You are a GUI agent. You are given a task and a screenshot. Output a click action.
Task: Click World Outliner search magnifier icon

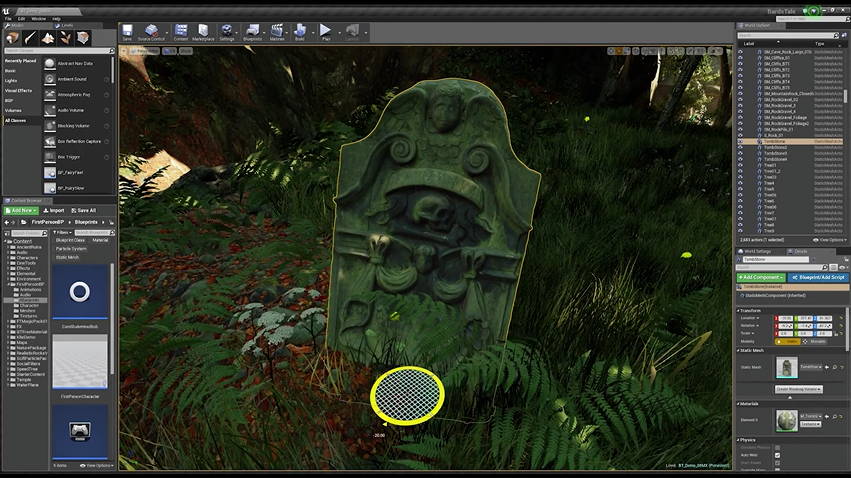tap(836, 35)
